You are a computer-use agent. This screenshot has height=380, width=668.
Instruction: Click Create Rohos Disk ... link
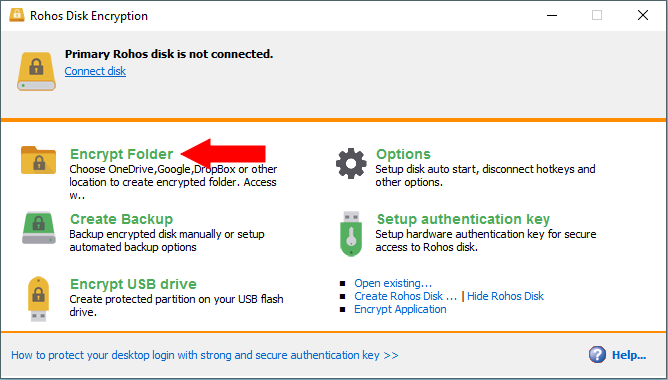click(x=405, y=296)
